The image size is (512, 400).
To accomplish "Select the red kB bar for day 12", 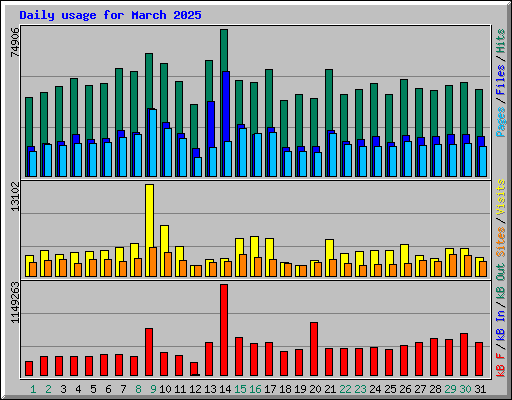I will pos(194,369).
